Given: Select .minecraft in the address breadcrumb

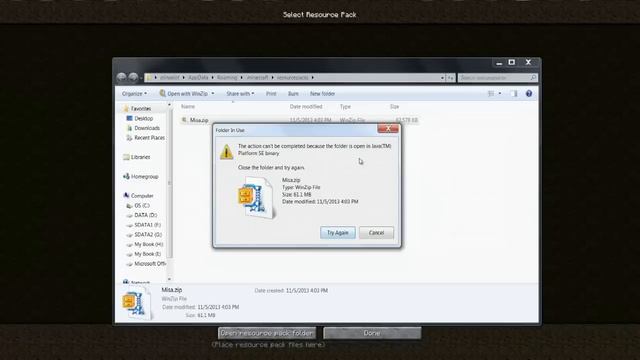Looking at the screenshot, I should tap(257, 77).
